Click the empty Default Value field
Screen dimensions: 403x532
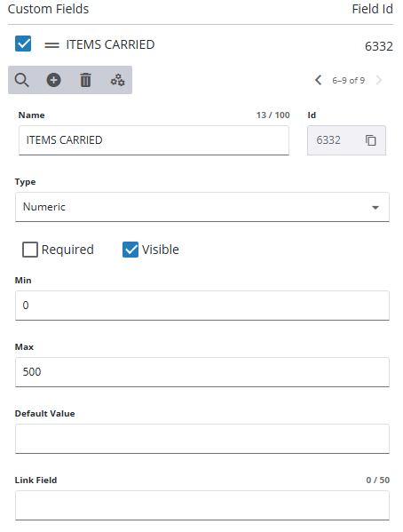tap(202, 439)
